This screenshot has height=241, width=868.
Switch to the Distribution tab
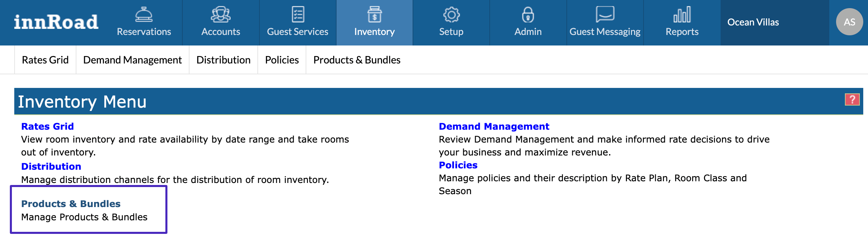223,60
